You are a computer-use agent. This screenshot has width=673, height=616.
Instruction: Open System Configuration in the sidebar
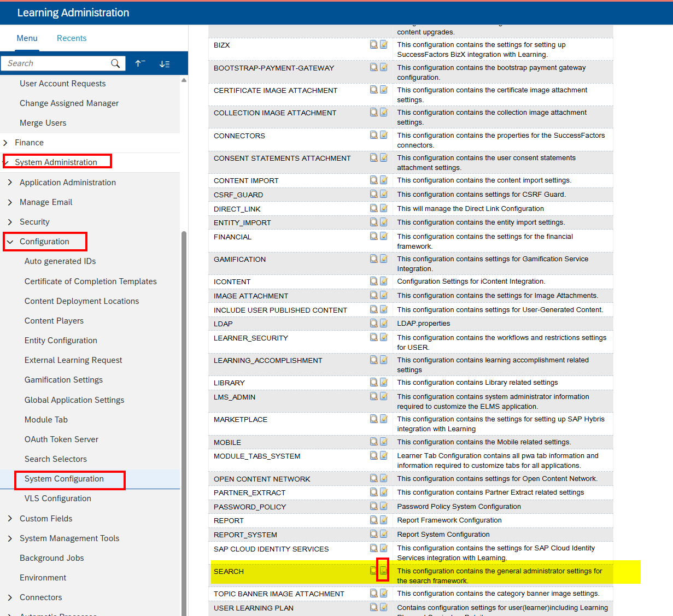(64, 479)
